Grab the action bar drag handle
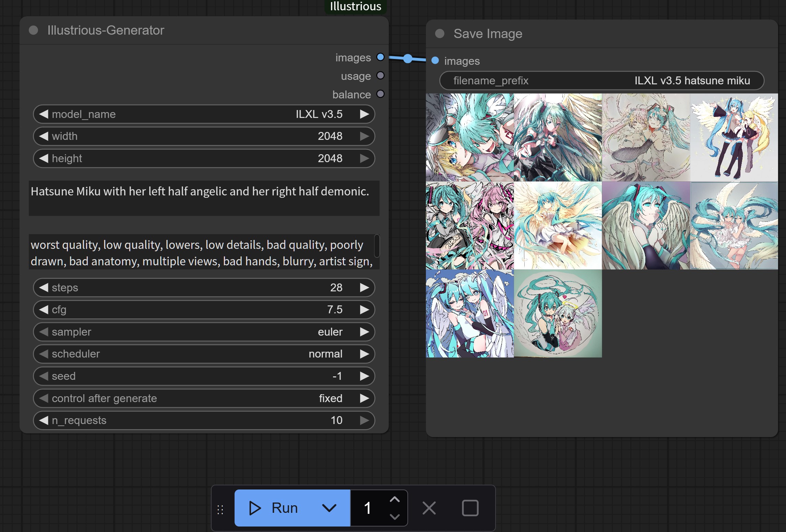 coord(221,510)
